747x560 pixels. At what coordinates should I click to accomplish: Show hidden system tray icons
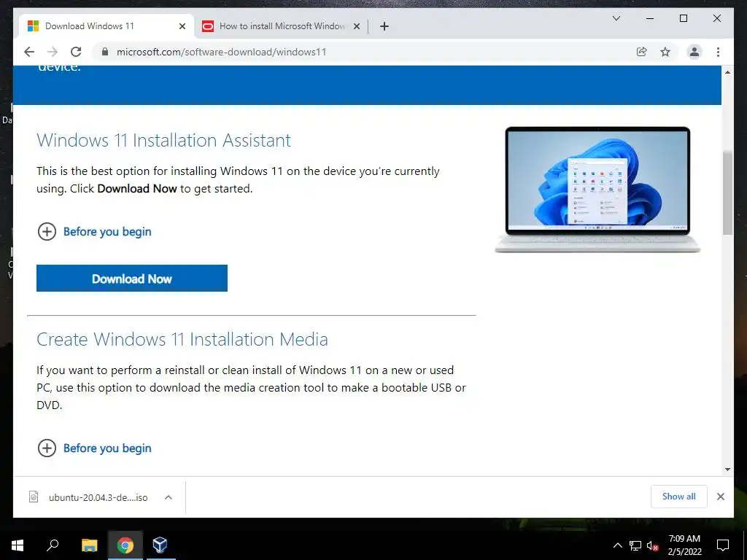617,545
